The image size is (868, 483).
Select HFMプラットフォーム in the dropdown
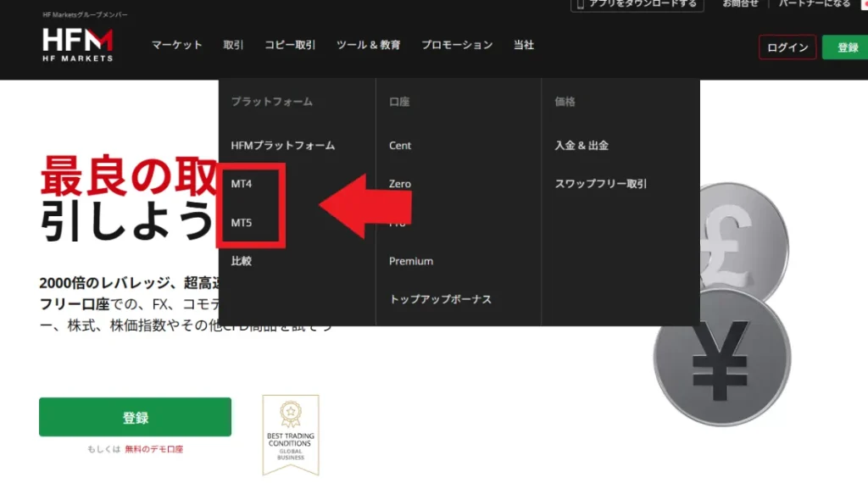pyautogui.click(x=283, y=146)
